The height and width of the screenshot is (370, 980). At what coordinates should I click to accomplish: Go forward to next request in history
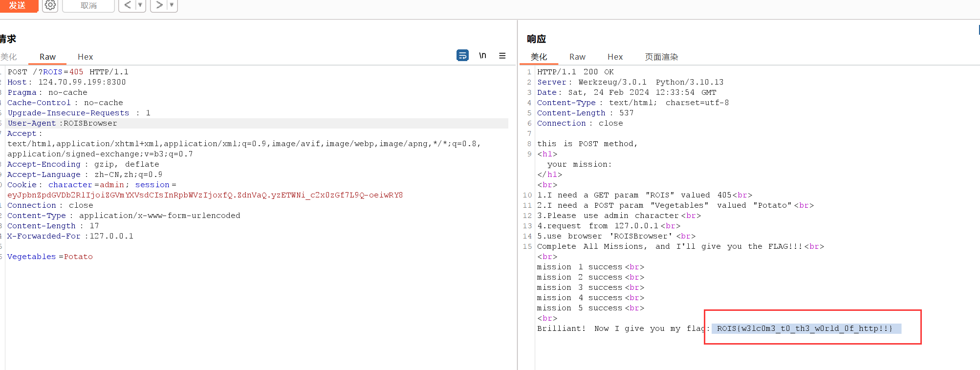159,5
